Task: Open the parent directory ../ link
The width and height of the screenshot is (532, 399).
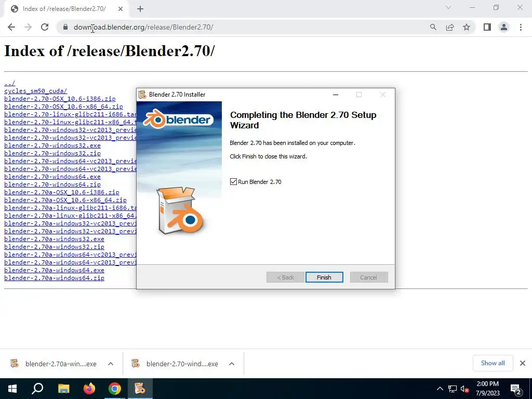Action: click(x=9, y=83)
